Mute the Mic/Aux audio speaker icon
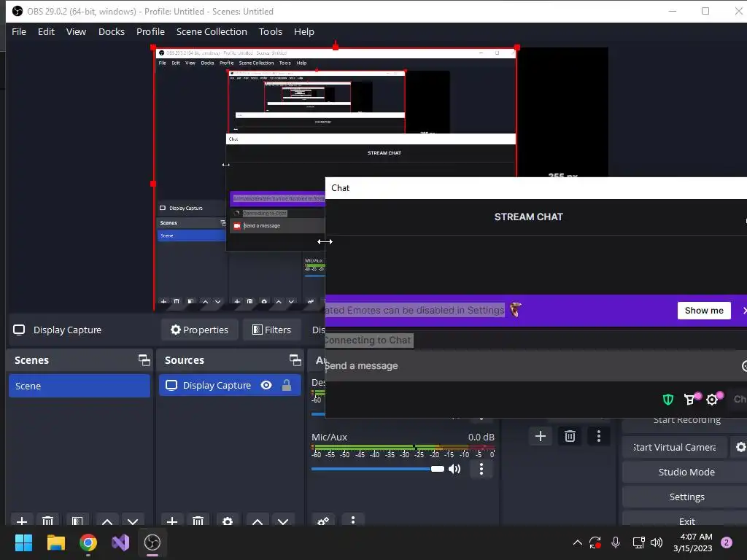 (454, 469)
